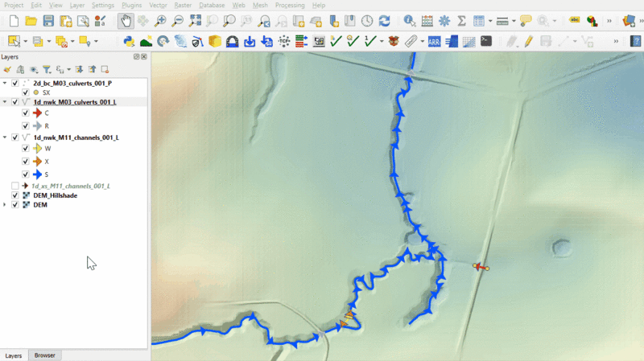Viewport: 644px width, 361px height.
Task: Click the Refresh map icon
Action: point(384,21)
